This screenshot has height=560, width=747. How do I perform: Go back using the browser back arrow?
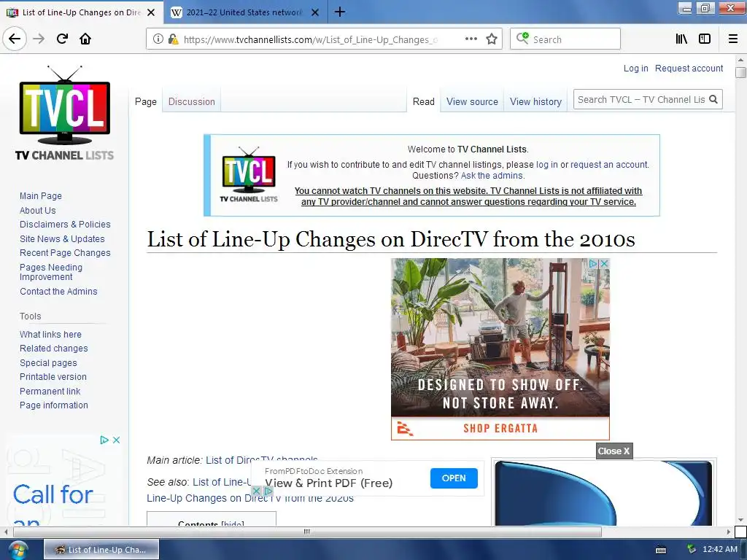(15, 39)
